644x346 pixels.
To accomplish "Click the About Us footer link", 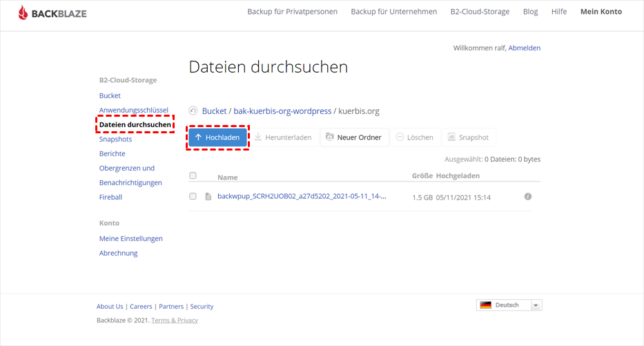I will tap(110, 307).
